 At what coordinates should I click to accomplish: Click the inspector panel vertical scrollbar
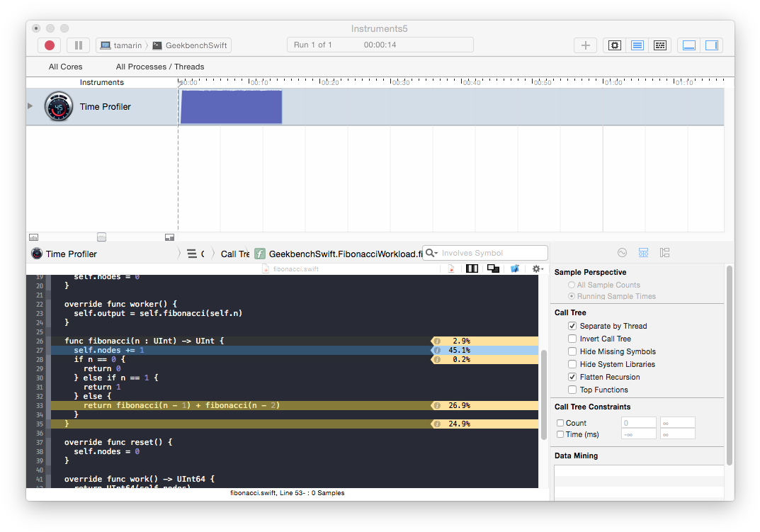(x=730, y=365)
